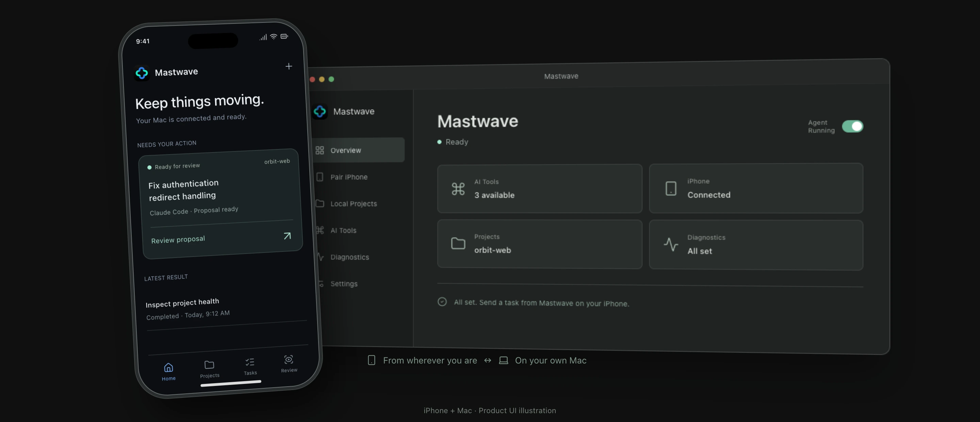
Task: Open the AI Tools 3 available card
Action: click(539, 188)
